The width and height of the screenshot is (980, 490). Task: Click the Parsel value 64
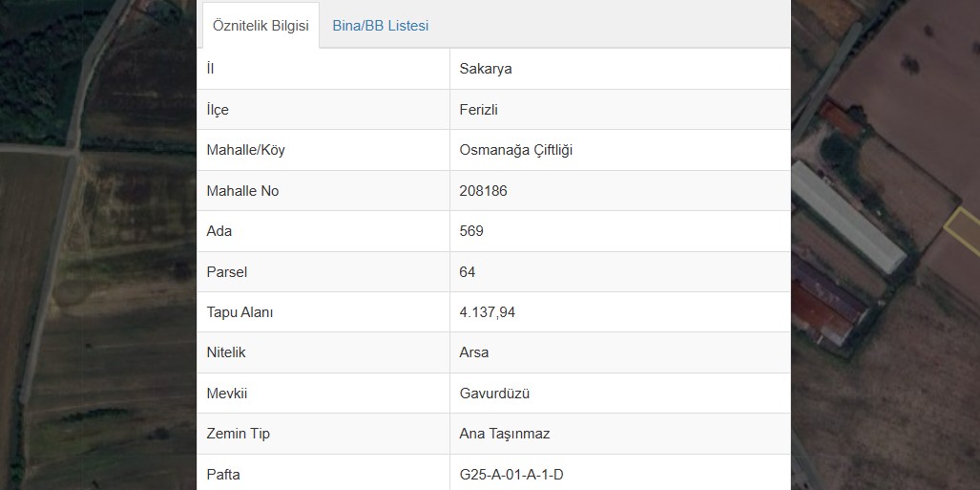[468, 271]
